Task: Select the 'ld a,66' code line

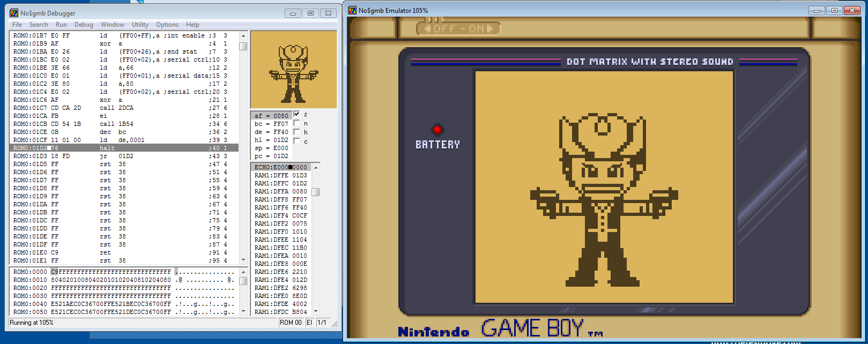Action: point(124,68)
